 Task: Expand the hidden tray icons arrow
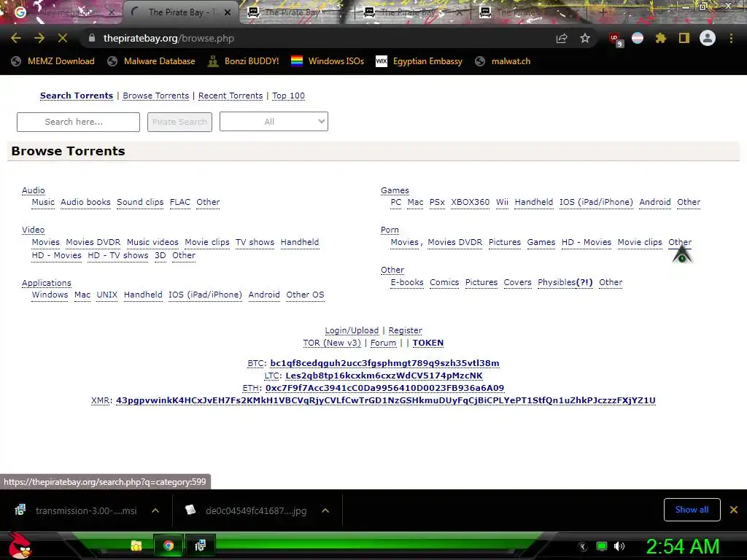(x=583, y=547)
